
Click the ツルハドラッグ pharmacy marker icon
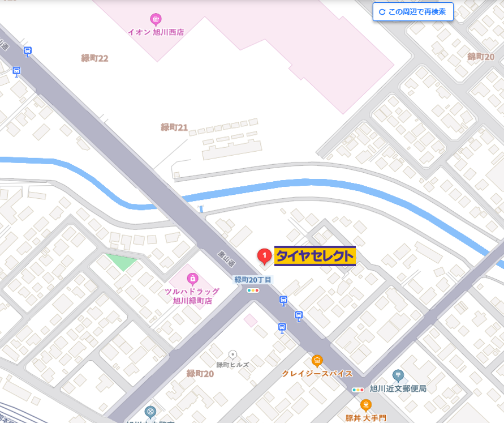point(192,279)
